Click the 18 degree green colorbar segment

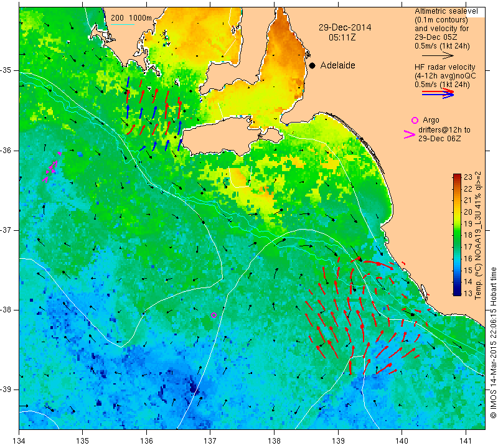click(457, 235)
